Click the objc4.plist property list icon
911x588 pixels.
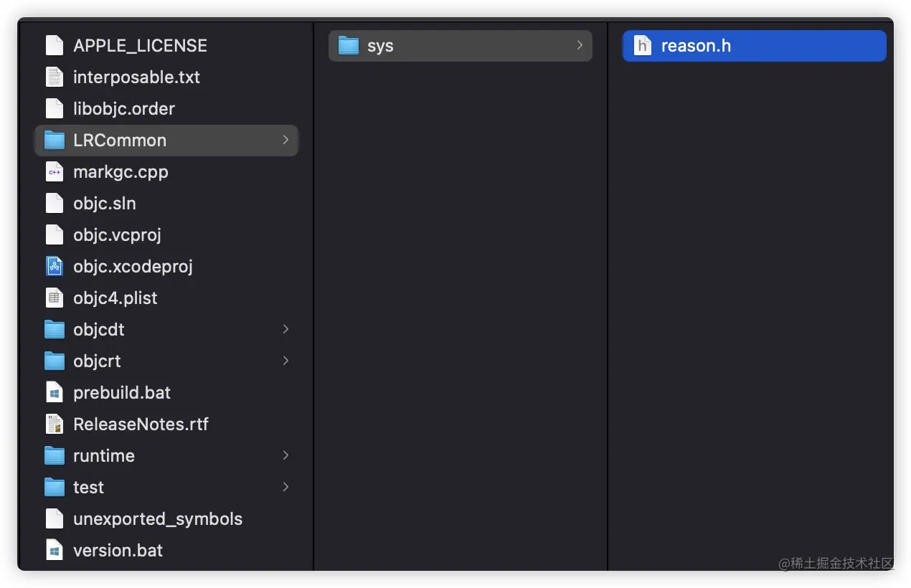(x=55, y=298)
